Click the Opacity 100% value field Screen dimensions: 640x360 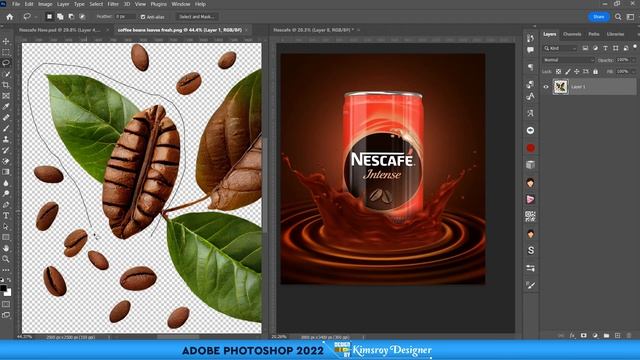pyautogui.click(x=622, y=60)
